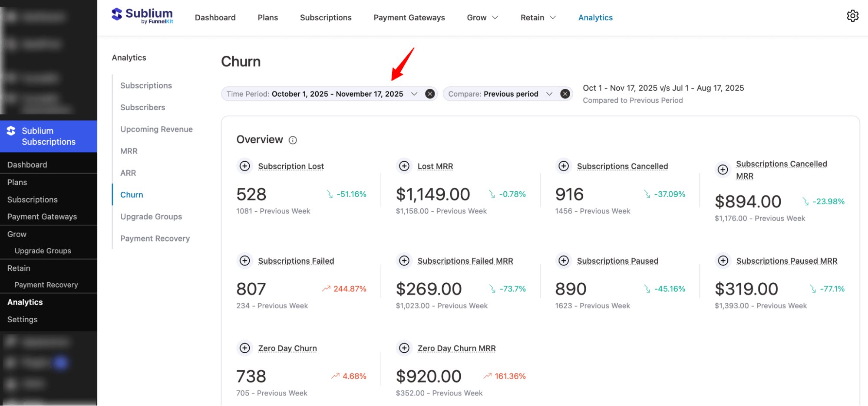Viewport: 868px width, 406px height.
Task: Click the plus icon beside Lost MRR
Action: (404, 166)
